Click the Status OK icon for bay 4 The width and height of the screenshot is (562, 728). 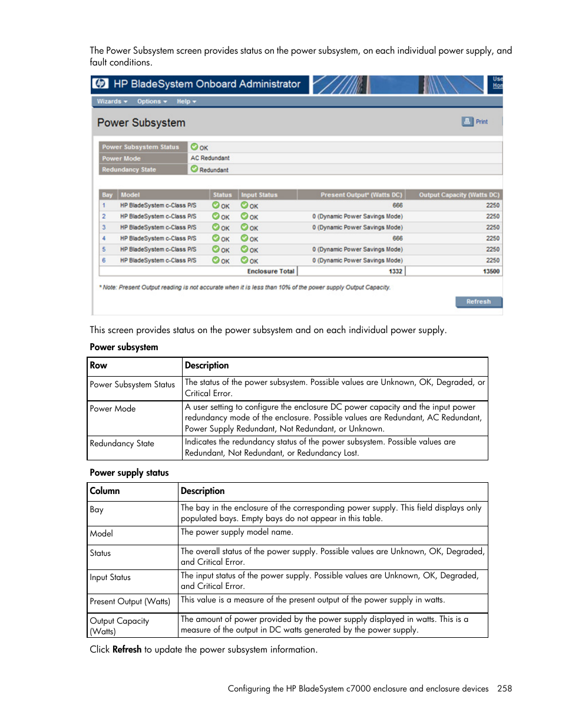pyautogui.click(x=216, y=238)
